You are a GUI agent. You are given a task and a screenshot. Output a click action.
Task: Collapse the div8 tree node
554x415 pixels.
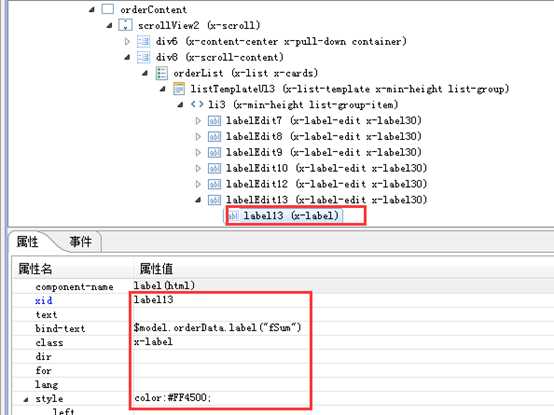[128, 57]
